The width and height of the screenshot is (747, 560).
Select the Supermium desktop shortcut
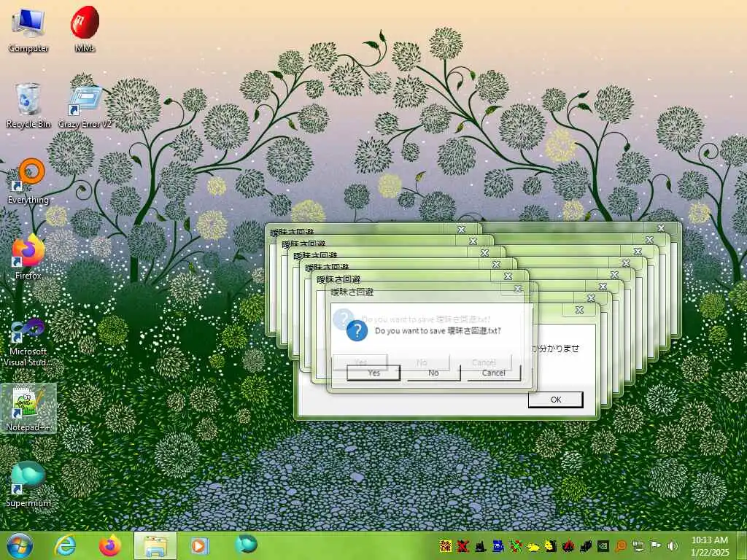click(28, 484)
